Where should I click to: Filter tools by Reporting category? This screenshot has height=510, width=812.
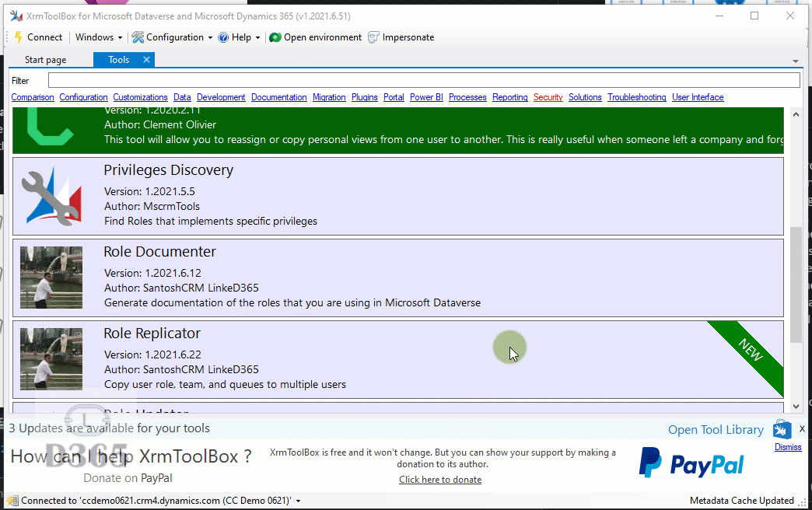tap(510, 97)
